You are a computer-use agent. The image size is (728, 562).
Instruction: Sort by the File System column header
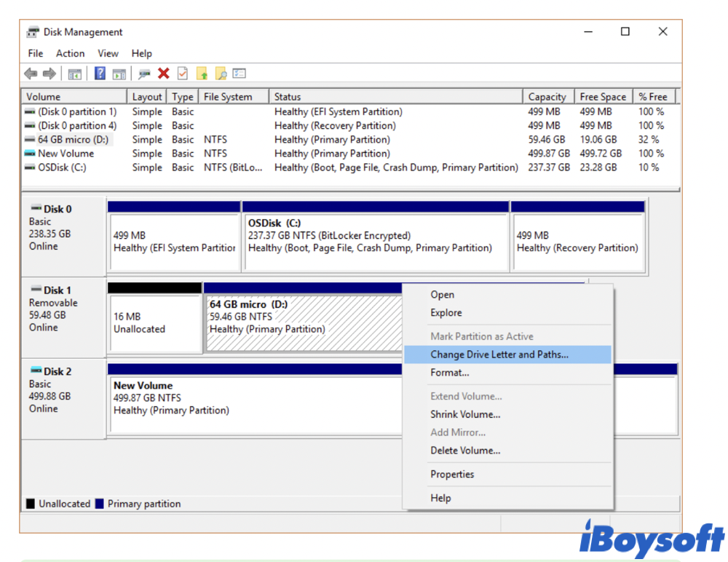pos(228,97)
